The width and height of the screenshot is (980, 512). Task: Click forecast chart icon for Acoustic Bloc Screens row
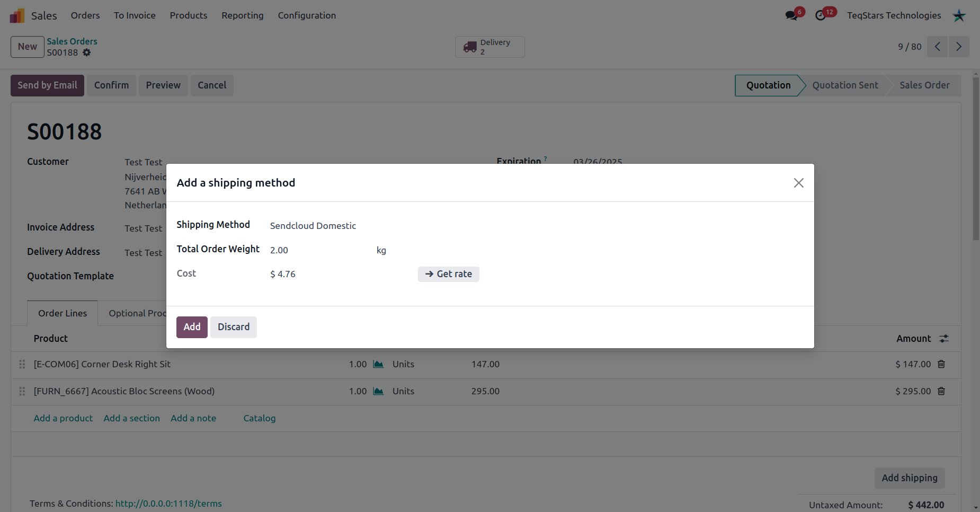[378, 391]
